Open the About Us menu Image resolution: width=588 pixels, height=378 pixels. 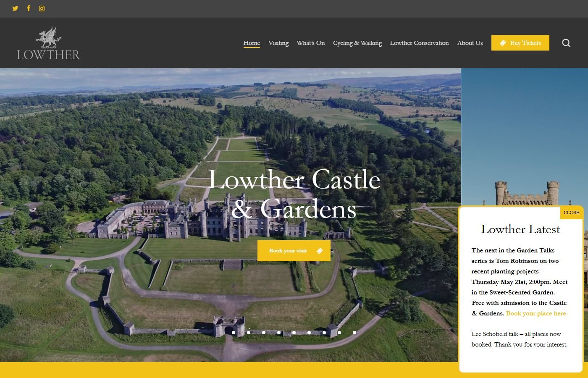[x=470, y=43]
